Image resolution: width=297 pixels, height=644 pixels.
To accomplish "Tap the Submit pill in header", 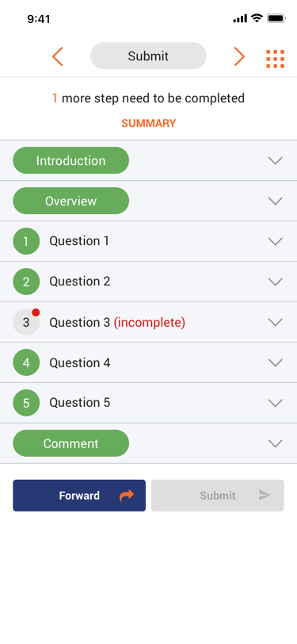I will 148,56.
